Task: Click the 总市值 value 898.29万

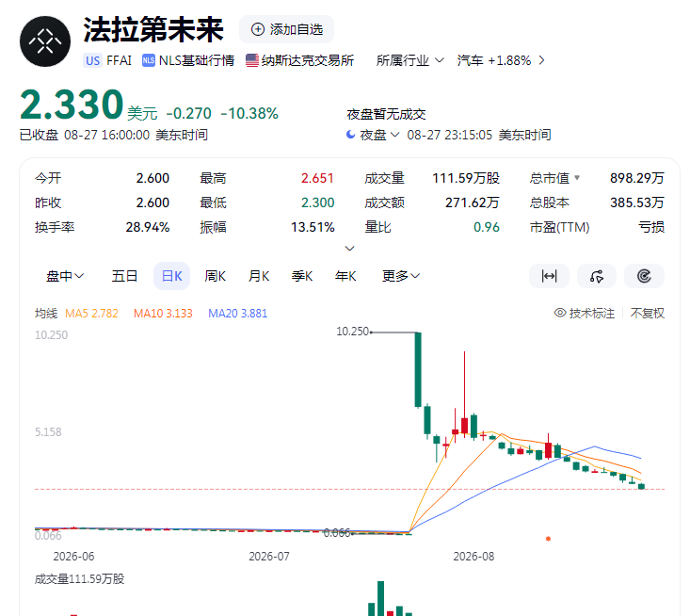Action: pyautogui.click(x=636, y=178)
